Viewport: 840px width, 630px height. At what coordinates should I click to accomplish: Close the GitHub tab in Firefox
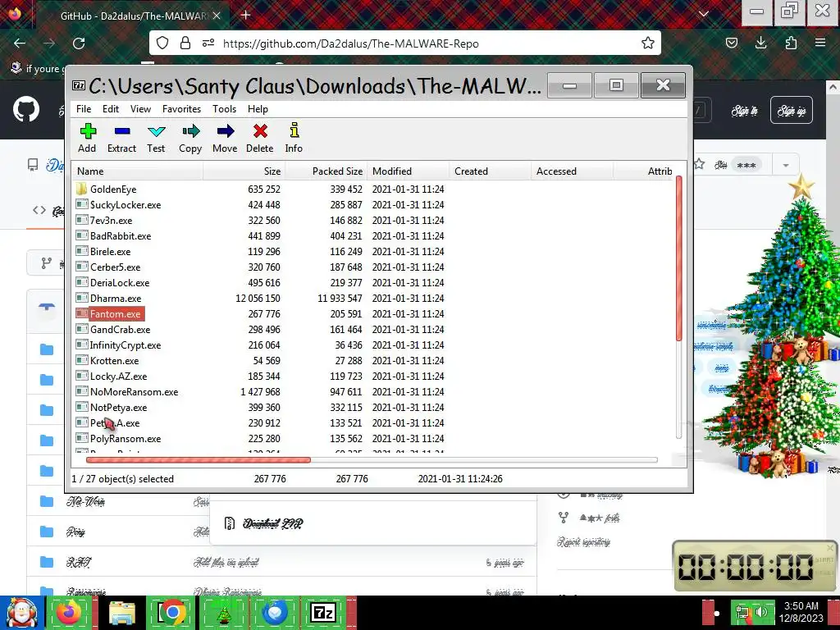pos(217,16)
